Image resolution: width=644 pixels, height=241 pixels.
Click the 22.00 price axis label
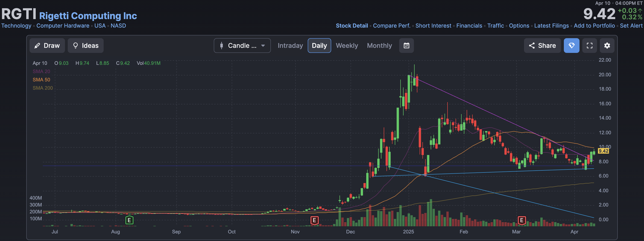(x=605, y=60)
